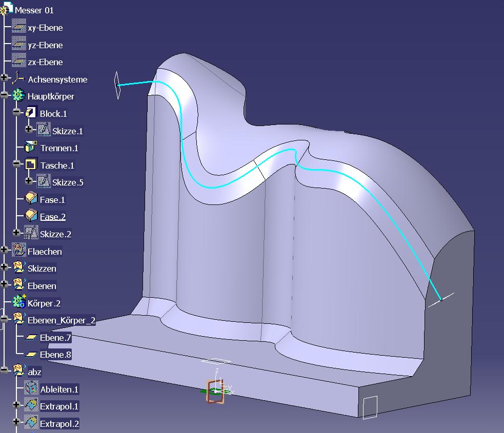The image size is (504, 433).
Task: Click the Skizze.2 sketch icon
Action: pos(31,233)
